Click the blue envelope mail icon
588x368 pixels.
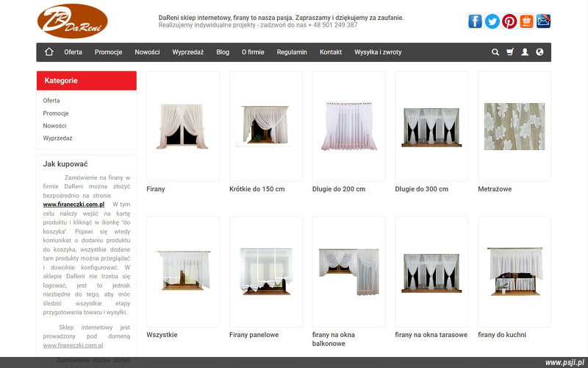click(543, 21)
